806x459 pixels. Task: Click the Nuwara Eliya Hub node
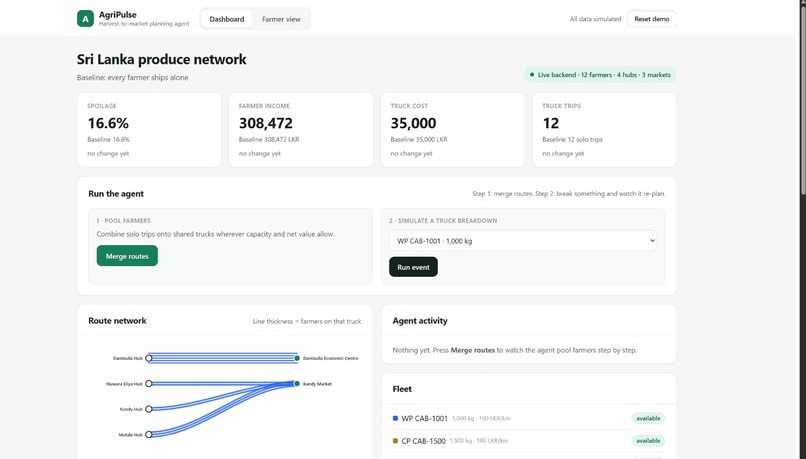[x=149, y=383]
